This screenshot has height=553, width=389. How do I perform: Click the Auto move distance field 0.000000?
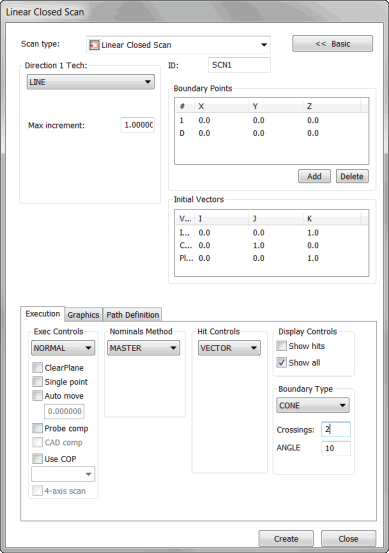coord(64,411)
